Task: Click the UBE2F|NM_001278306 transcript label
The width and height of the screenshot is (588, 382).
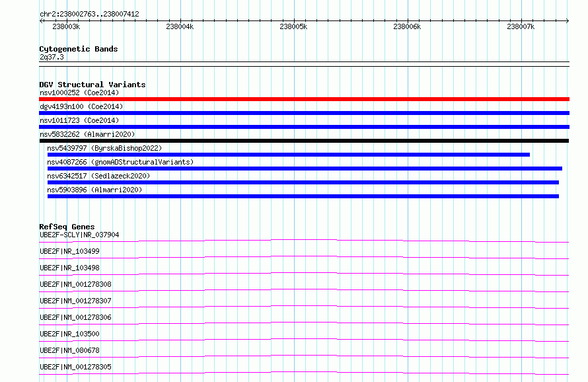Action: pyautogui.click(x=75, y=317)
